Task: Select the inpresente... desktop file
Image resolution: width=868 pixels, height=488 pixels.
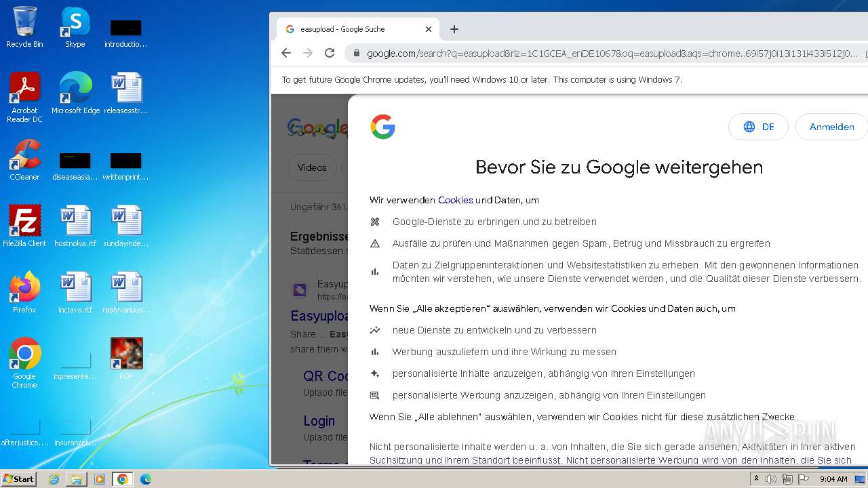Action: (x=75, y=365)
